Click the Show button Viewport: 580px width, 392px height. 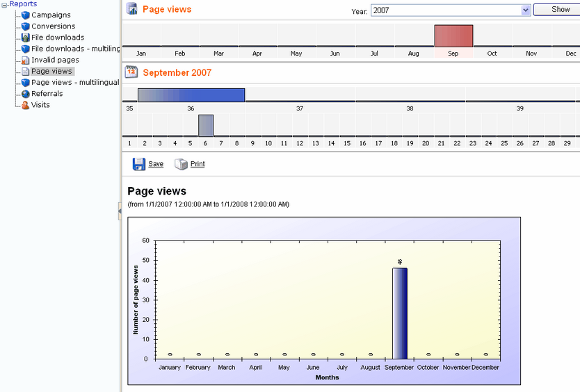[558, 10]
